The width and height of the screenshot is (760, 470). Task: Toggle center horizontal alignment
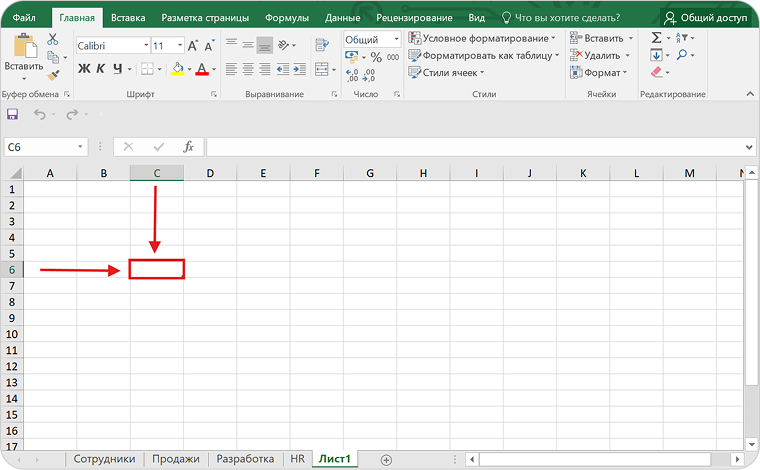[x=247, y=69]
